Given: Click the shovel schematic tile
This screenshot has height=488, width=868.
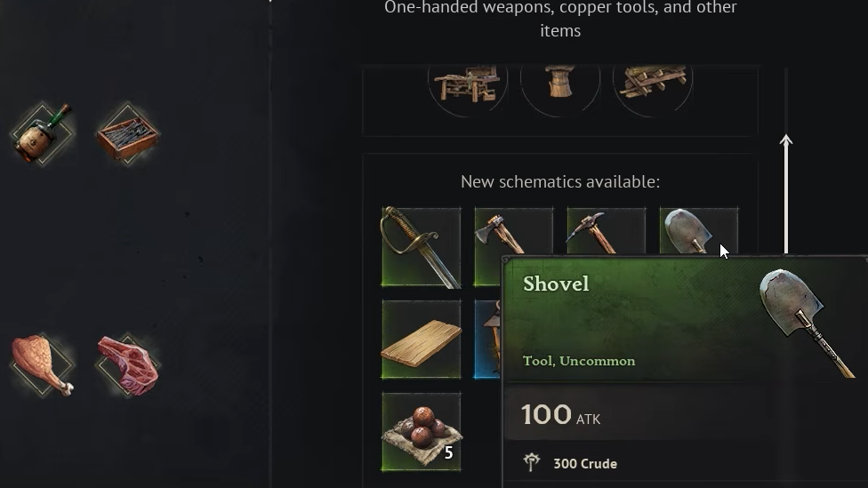Looking at the screenshot, I should tap(699, 231).
